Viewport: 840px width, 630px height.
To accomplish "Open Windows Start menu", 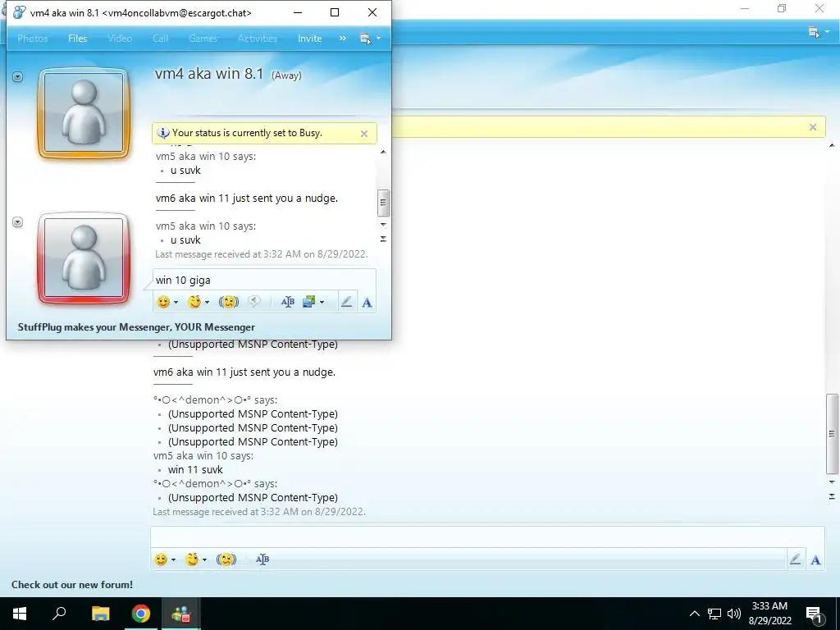I will (x=20, y=614).
